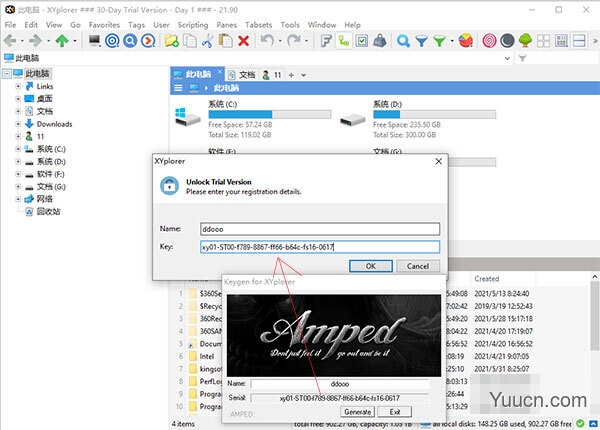This screenshot has height=430, width=600.
Task: Click the blue filter funnel icon
Action: click(421, 41)
